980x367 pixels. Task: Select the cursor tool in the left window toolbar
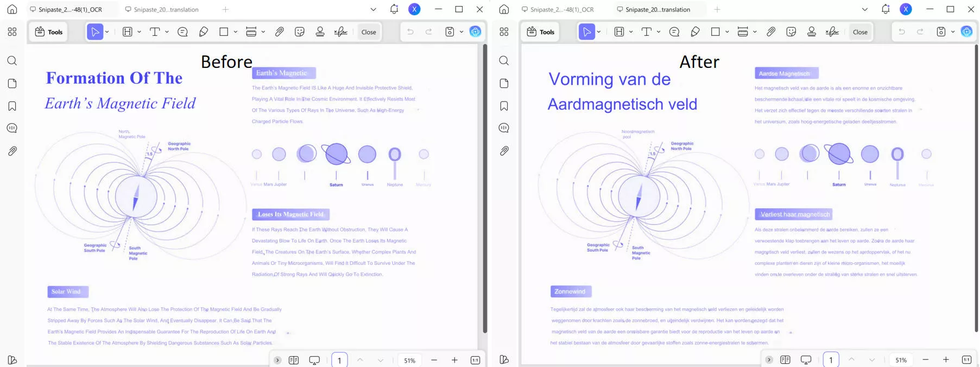tap(95, 32)
